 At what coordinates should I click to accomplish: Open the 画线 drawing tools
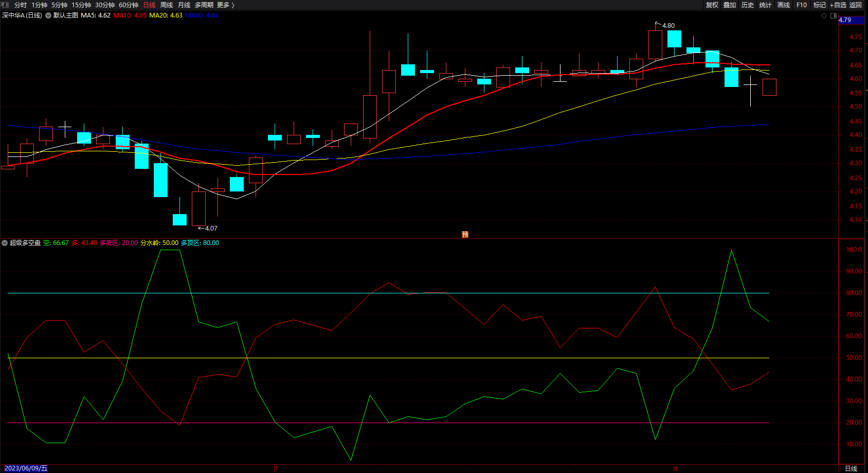pos(783,5)
